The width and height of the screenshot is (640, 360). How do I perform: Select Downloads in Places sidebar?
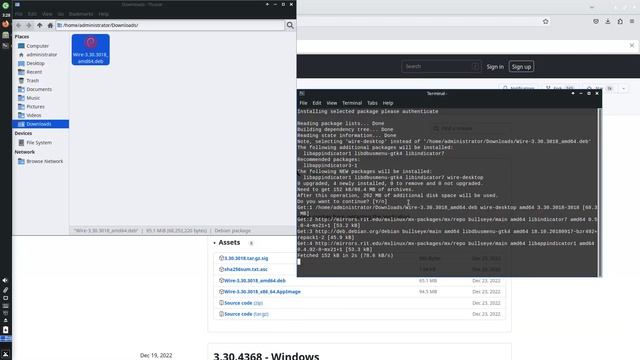40,124
